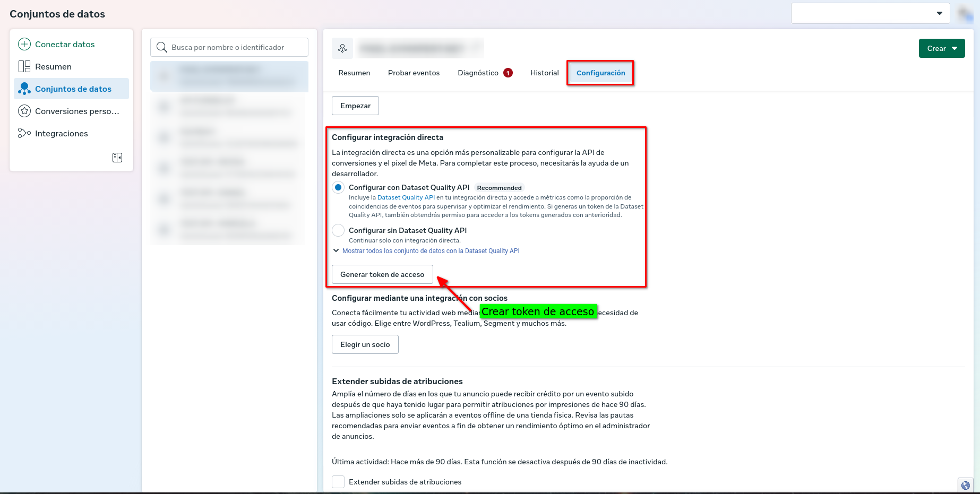Viewport: 980px width, 494px height.
Task: Open the Dataset Quality API link
Action: (x=406, y=197)
